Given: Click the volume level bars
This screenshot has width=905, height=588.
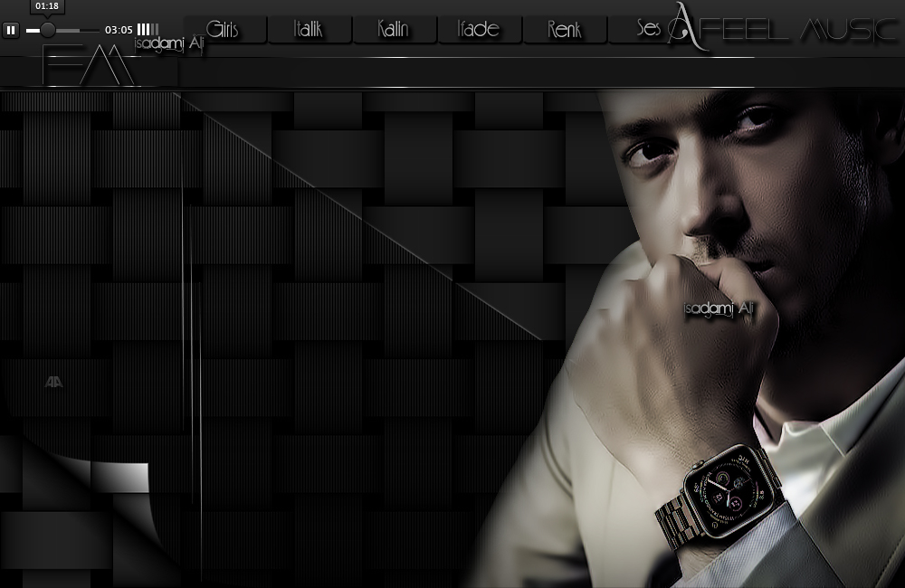Looking at the screenshot, I should pyautogui.click(x=148, y=30).
